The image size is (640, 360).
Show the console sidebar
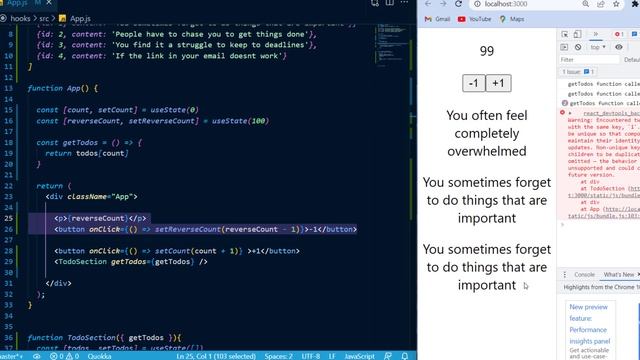[x=564, y=47]
